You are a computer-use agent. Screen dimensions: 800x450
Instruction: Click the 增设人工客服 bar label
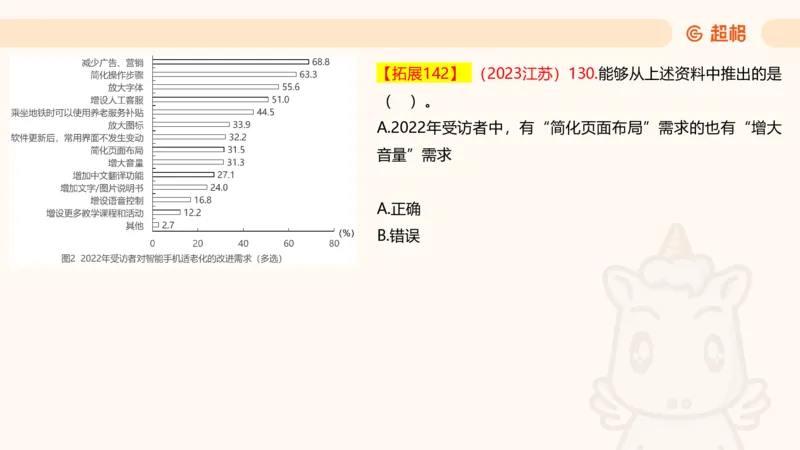pos(117,100)
